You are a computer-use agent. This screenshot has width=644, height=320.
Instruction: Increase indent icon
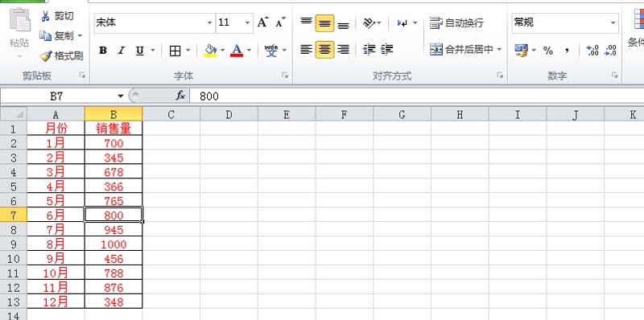click(387, 50)
